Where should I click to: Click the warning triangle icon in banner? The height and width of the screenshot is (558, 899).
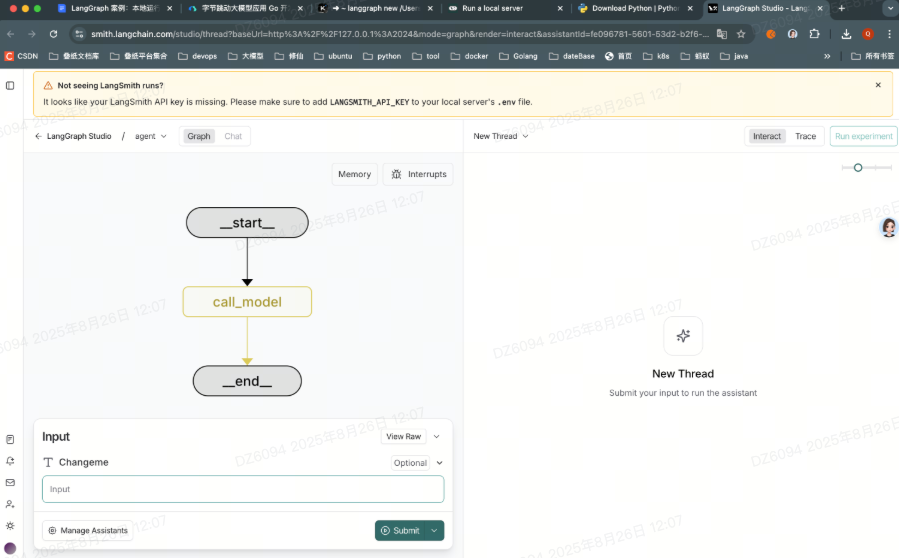click(48, 85)
